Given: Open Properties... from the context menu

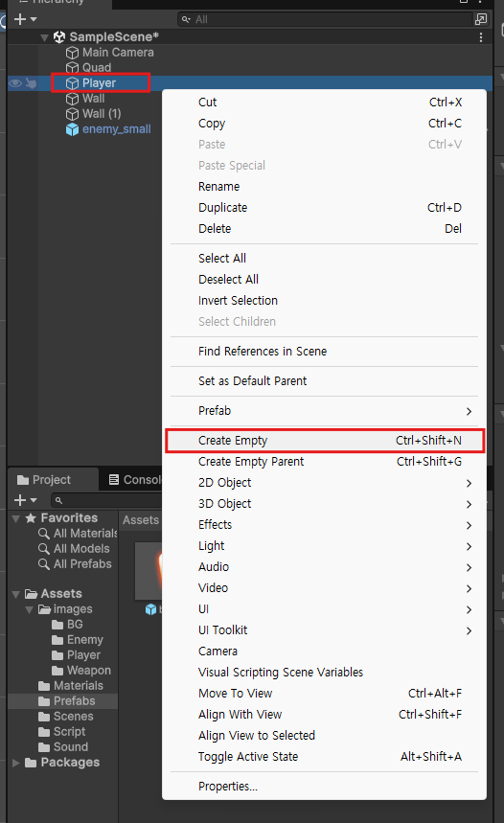Looking at the screenshot, I should pyautogui.click(x=325, y=787).
